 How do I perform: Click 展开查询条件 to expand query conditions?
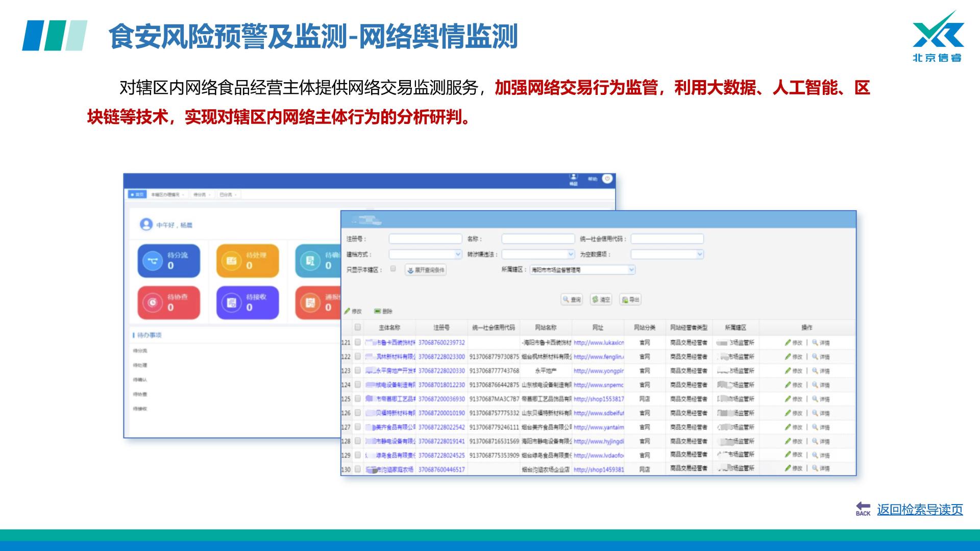(x=426, y=270)
